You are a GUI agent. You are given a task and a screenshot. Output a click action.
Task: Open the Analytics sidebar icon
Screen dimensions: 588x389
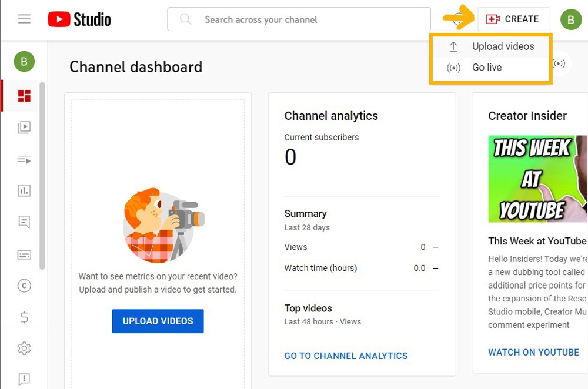pos(24,191)
